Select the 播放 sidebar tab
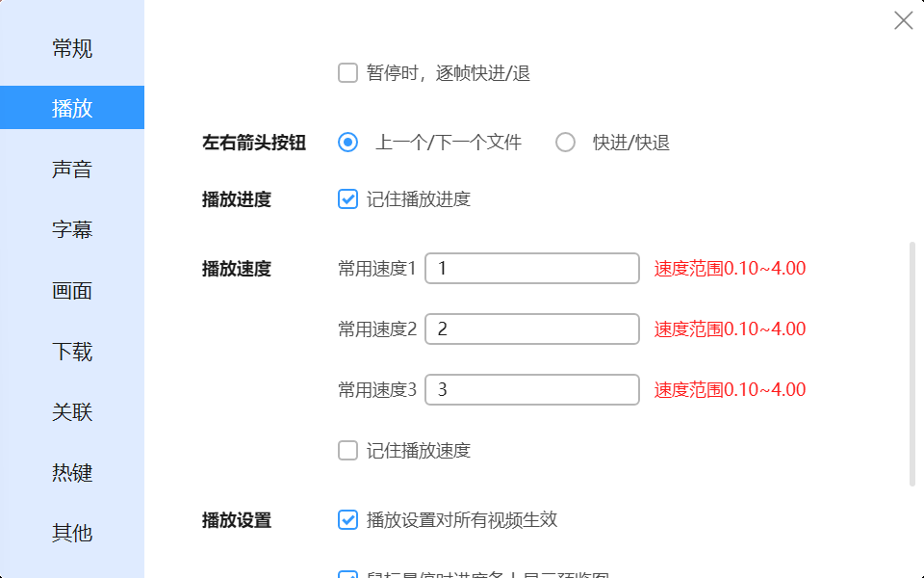Image resolution: width=924 pixels, height=578 pixels. [x=71, y=108]
